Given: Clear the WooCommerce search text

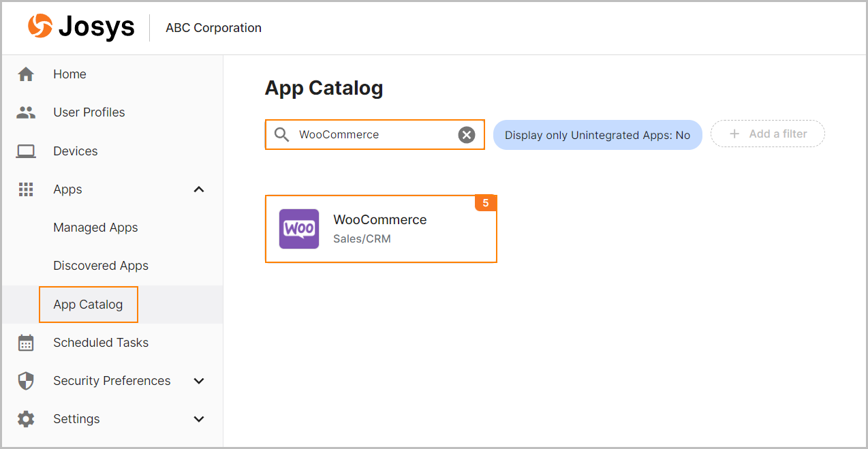Looking at the screenshot, I should pyautogui.click(x=467, y=135).
